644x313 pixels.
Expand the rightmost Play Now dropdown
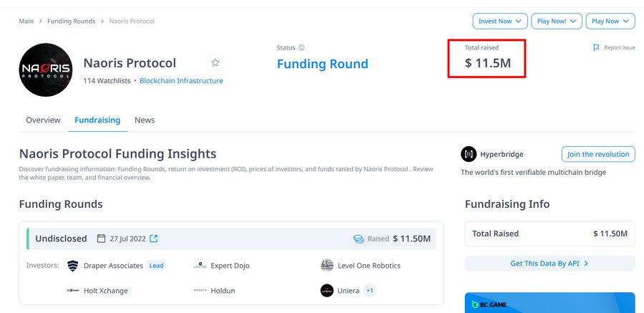[x=610, y=21]
